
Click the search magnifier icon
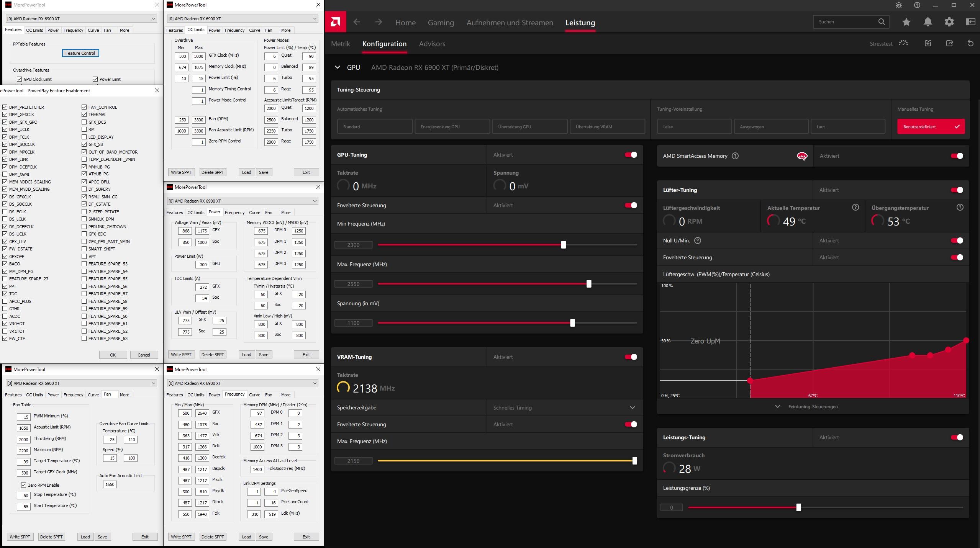(x=882, y=22)
